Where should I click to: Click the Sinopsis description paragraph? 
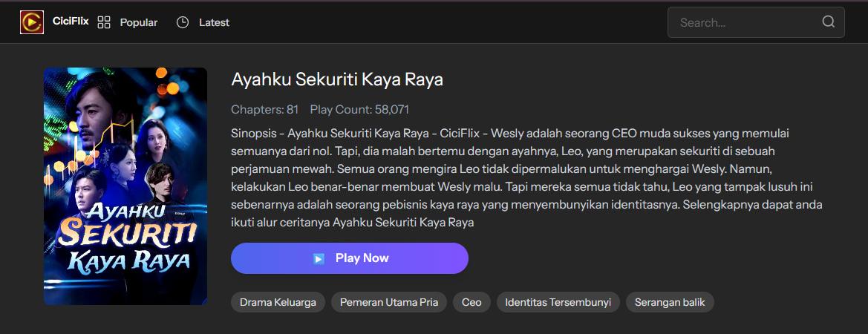520,177
